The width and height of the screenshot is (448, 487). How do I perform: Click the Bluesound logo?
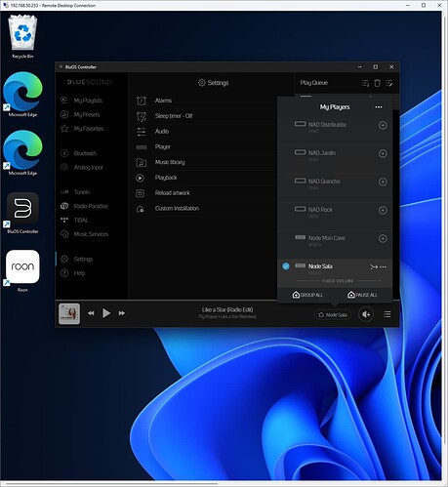click(x=90, y=82)
